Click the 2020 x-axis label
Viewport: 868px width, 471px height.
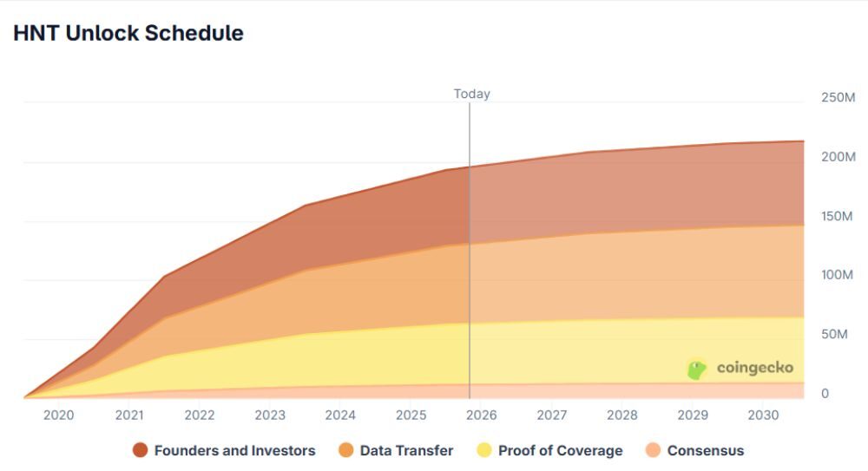coord(59,415)
